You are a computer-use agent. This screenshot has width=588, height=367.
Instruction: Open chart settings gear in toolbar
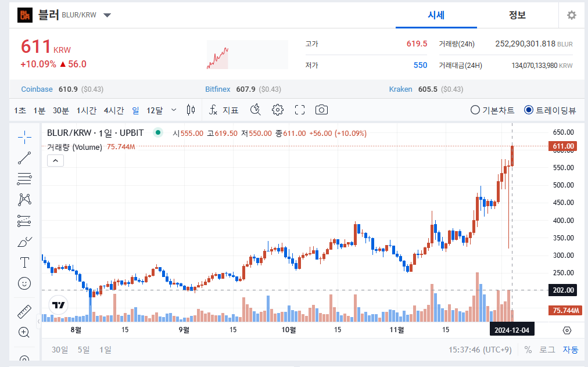pos(278,110)
